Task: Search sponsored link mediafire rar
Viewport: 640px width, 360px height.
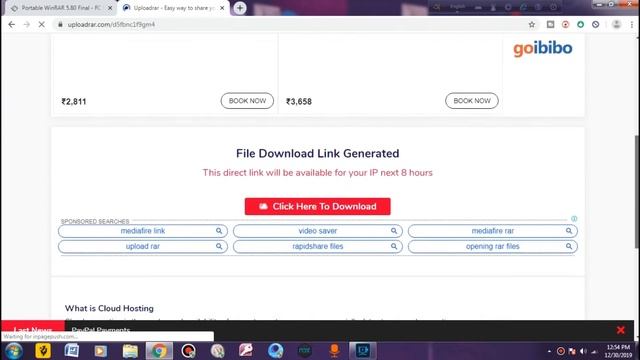Action: [x=493, y=231]
